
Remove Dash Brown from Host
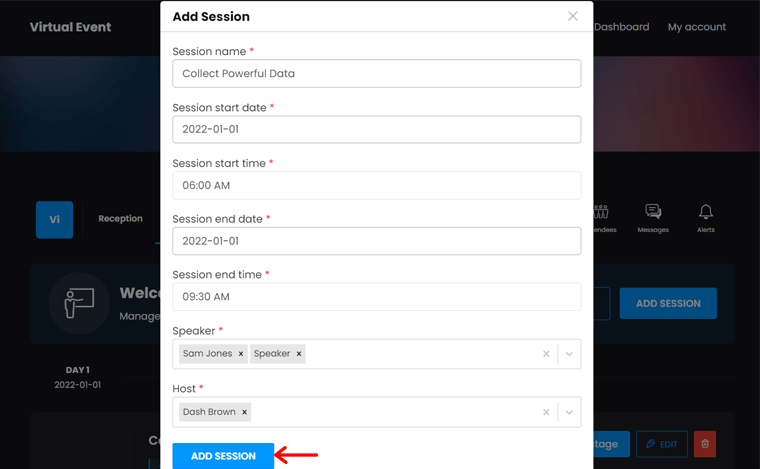point(245,412)
